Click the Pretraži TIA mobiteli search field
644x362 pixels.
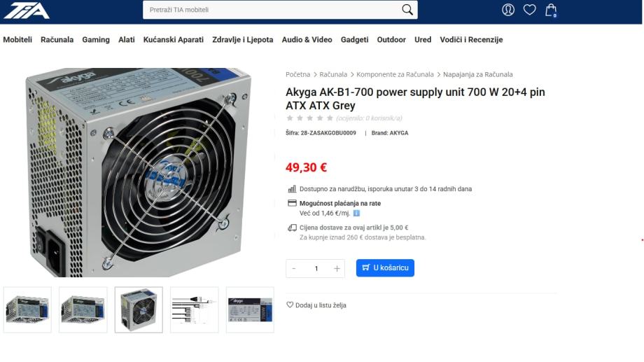pyautogui.click(x=271, y=9)
